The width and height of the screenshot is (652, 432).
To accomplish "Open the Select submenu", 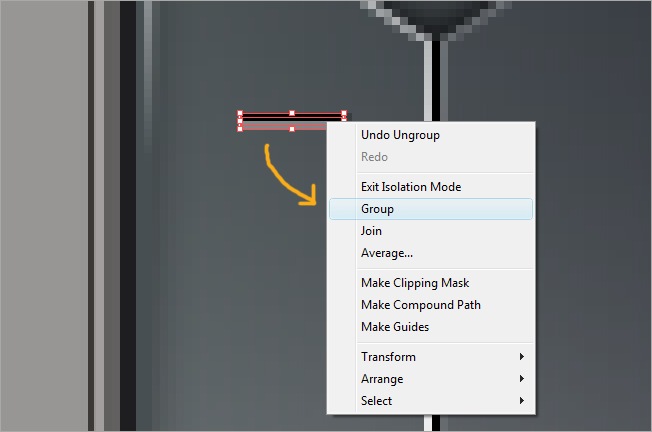I will click(431, 401).
